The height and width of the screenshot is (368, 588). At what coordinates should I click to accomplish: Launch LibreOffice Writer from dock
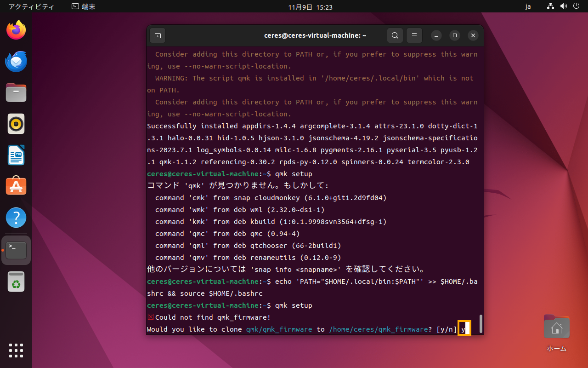pos(16,155)
